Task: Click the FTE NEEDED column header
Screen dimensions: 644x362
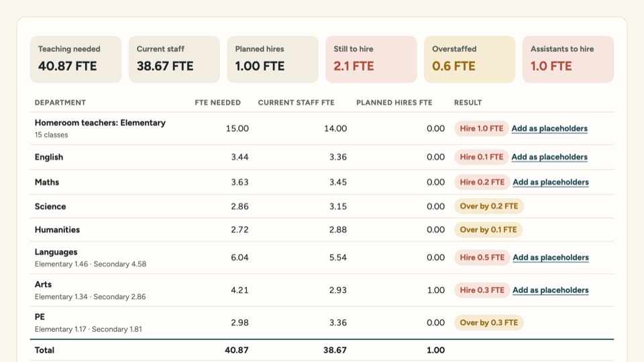Action: pyautogui.click(x=217, y=103)
